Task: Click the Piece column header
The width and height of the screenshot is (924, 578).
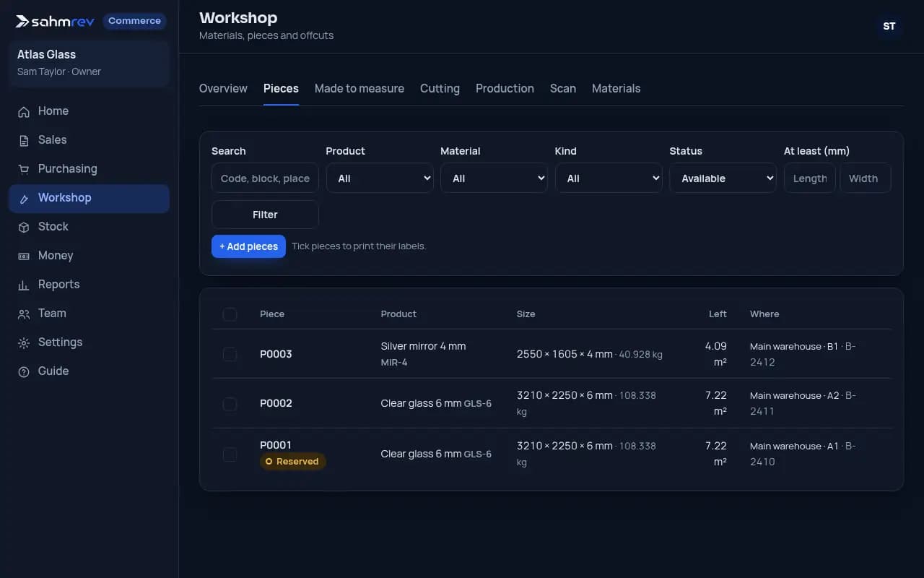Action: pyautogui.click(x=272, y=314)
